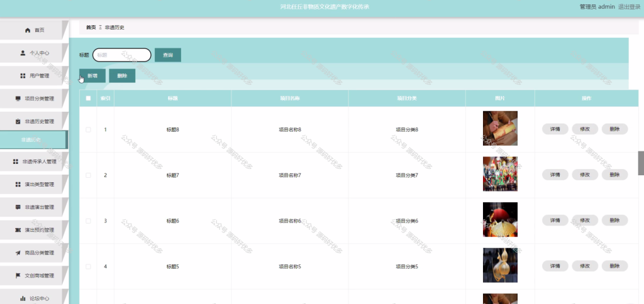Click the 项目名称5 cell
The image size is (644, 304).
coord(290,266)
